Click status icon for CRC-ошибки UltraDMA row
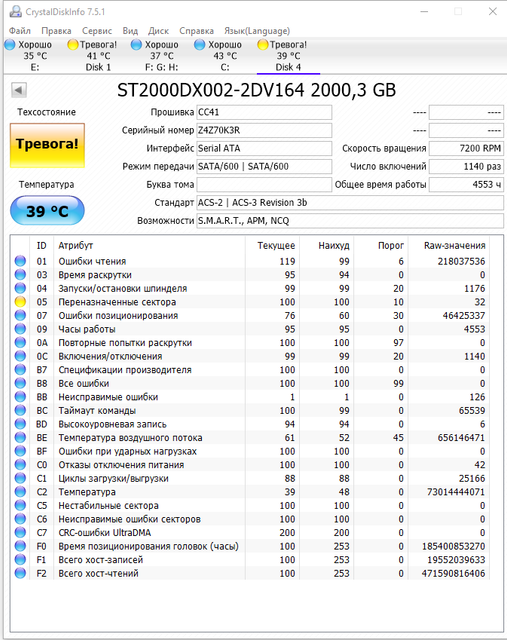 (20, 532)
